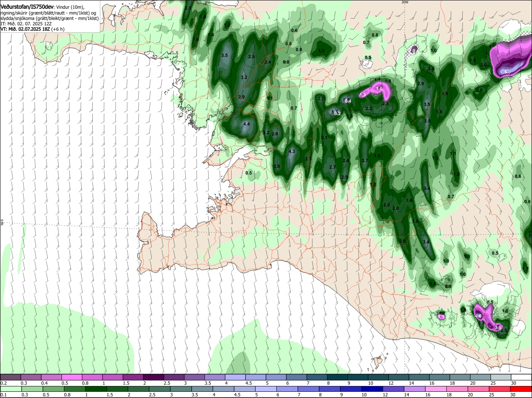Click the '5.0' value in the purple snow area
Screen dimensions: 532x398
click(x=507, y=72)
